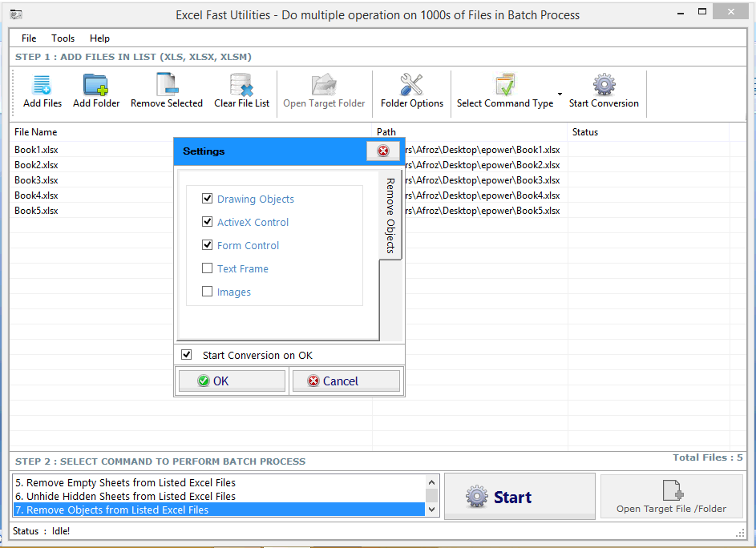Open Target File /Folder
The image size is (756, 548).
(x=671, y=497)
